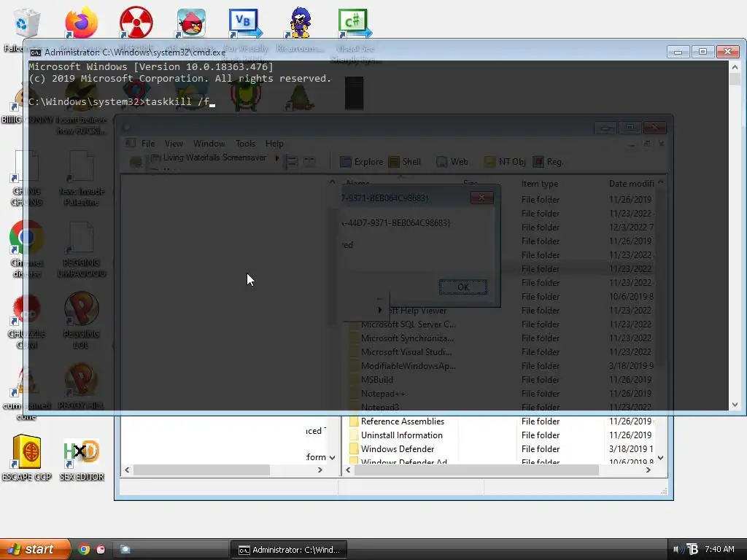Screen dimensions: 747x560
Task: Open the Window menu in background window
Action: click(209, 144)
